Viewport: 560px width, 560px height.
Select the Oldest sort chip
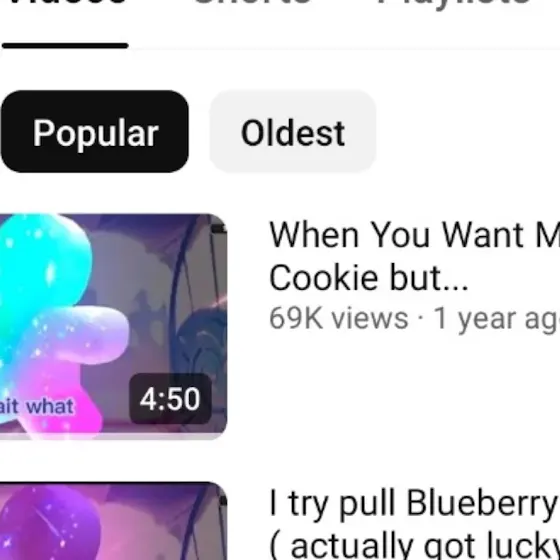point(292,131)
